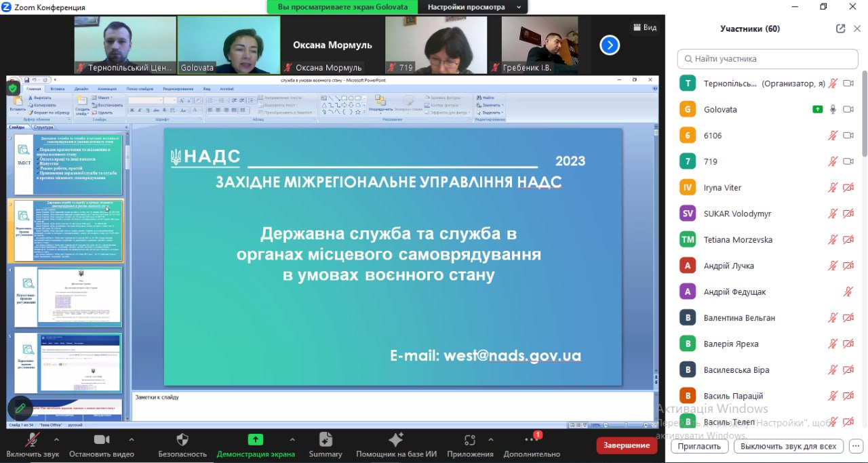This screenshot has width=868, height=463.
Task: Select the Golovata video tile
Action: (229, 45)
